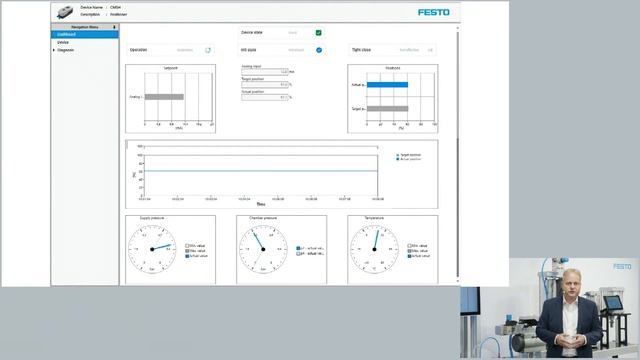This screenshot has height=360, width=640.
Task: Click the scrollbar up arrow on the dashboard
Action: coord(458,28)
